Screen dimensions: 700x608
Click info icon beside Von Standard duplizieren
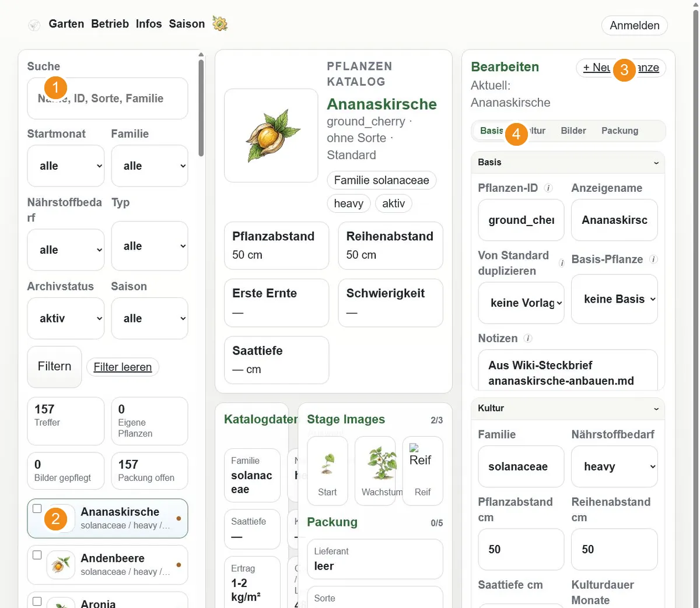(x=562, y=263)
